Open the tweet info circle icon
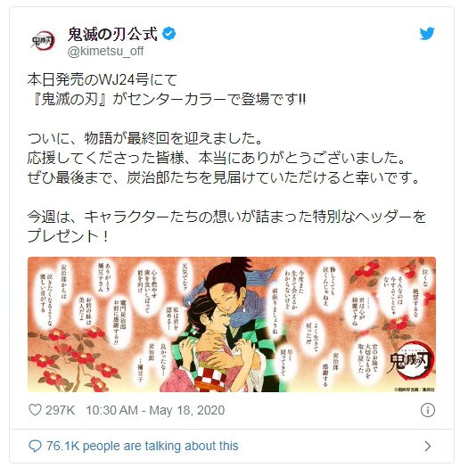 coord(428,410)
